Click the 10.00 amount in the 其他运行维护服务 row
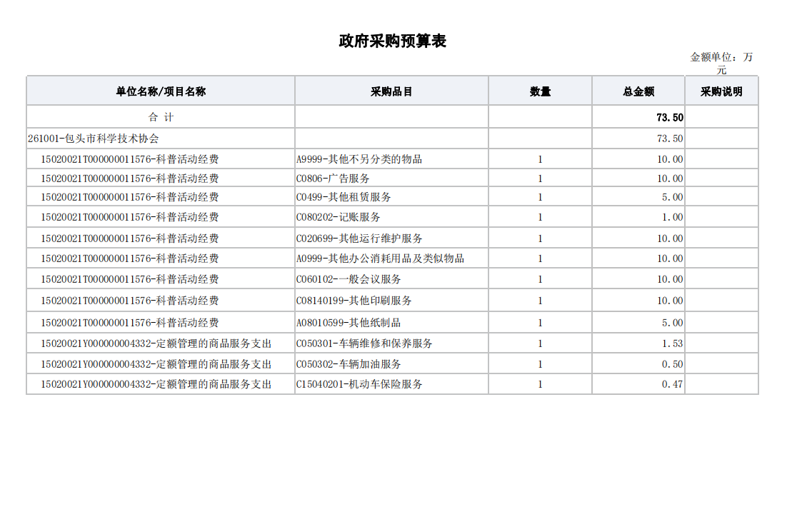The image size is (787, 532). coord(670,239)
